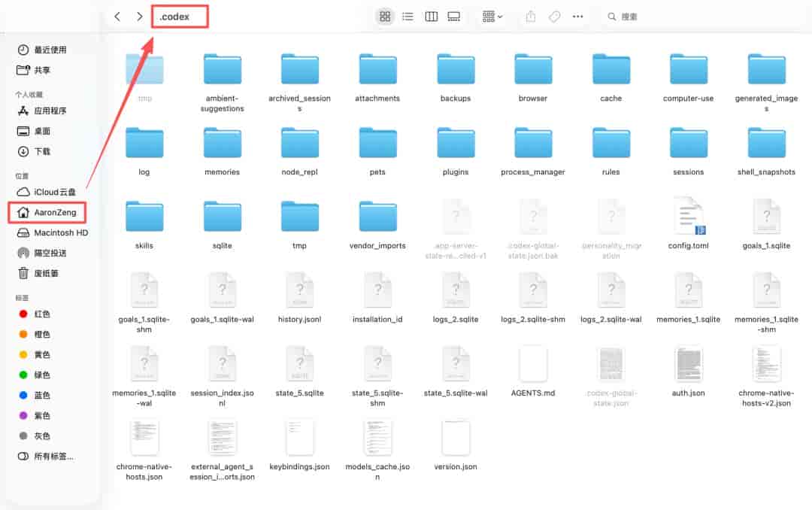Select the plugins folder
The image size is (812, 510).
(456, 150)
